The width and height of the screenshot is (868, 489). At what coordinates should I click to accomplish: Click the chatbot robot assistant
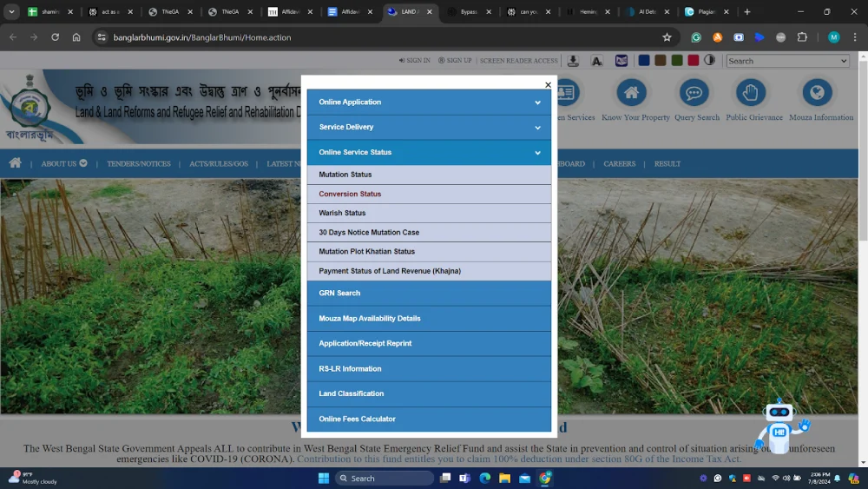coord(781,426)
